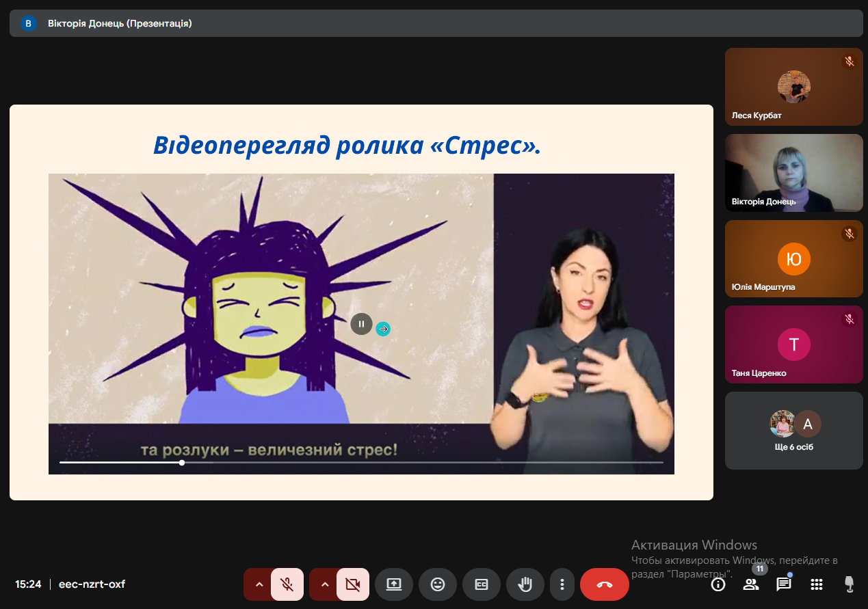Open more options three-dot menu
The width and height of the screenshot is (868, 609).
[x=562, y=584]
